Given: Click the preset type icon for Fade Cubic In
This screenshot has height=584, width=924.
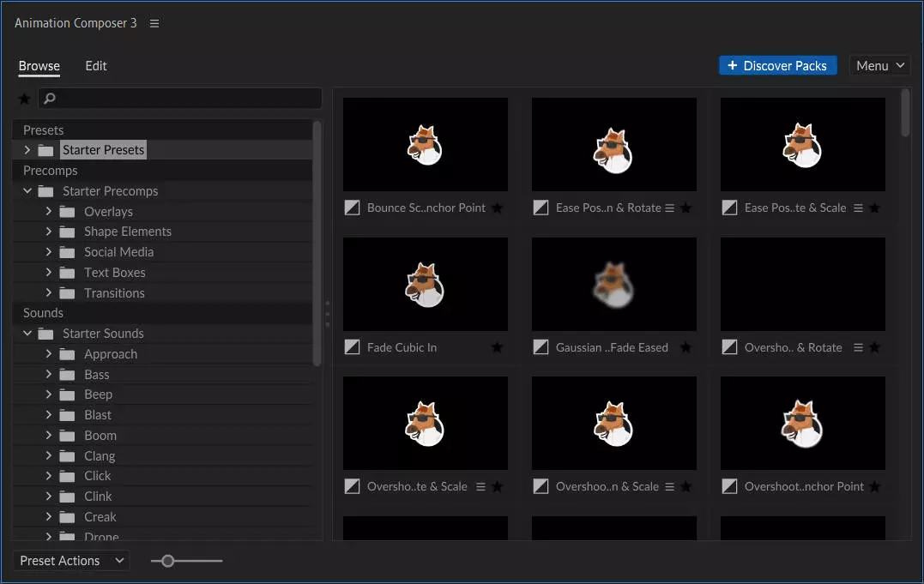Looking at the screenshot, I should click(x=352, y=347).
